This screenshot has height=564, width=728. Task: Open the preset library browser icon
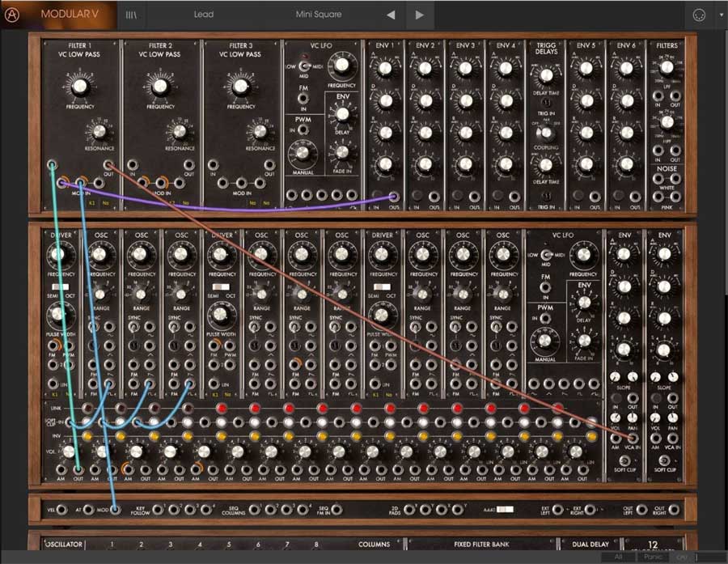coord(131,15)
